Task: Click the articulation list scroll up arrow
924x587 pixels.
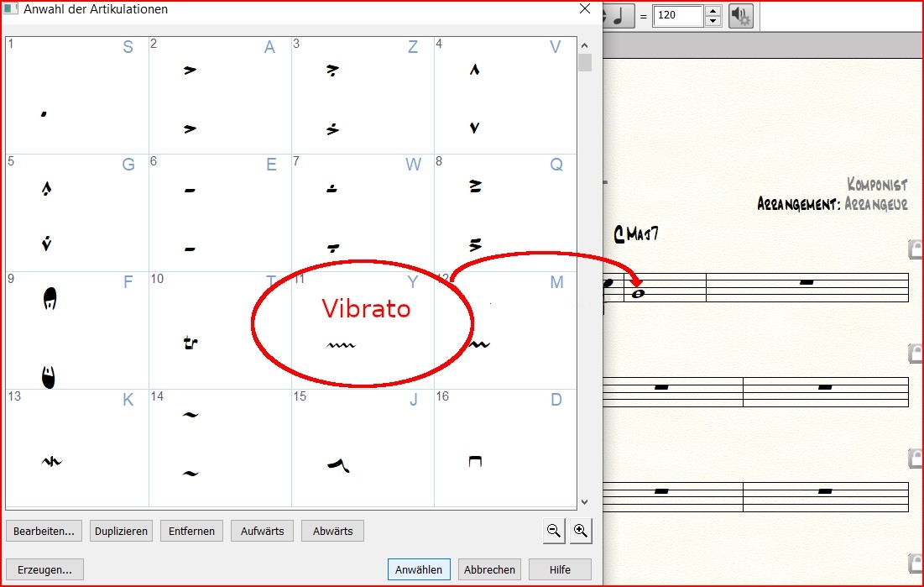Action: 585,45
